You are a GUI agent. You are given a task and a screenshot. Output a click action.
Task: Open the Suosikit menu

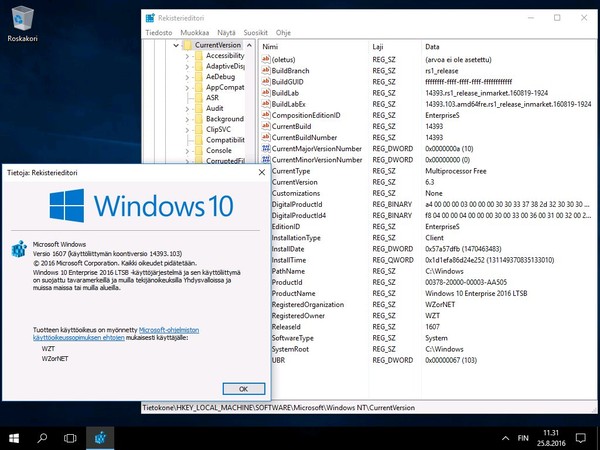(x=256, y=33)
